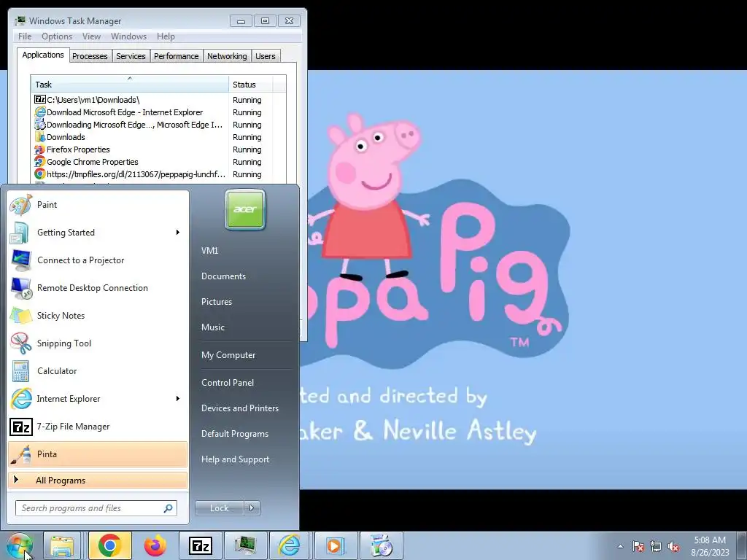The height and width of the screenshot is (560, 747).
Task: Open the Snipping Tool
Action: (98, 343)
